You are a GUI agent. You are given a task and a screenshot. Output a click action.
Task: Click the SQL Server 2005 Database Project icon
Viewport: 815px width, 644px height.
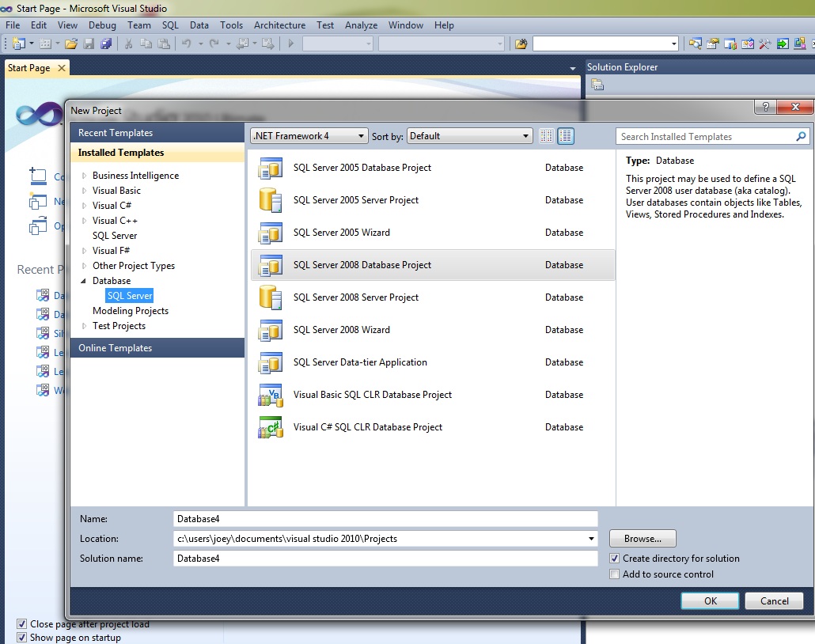coord(271,168)
